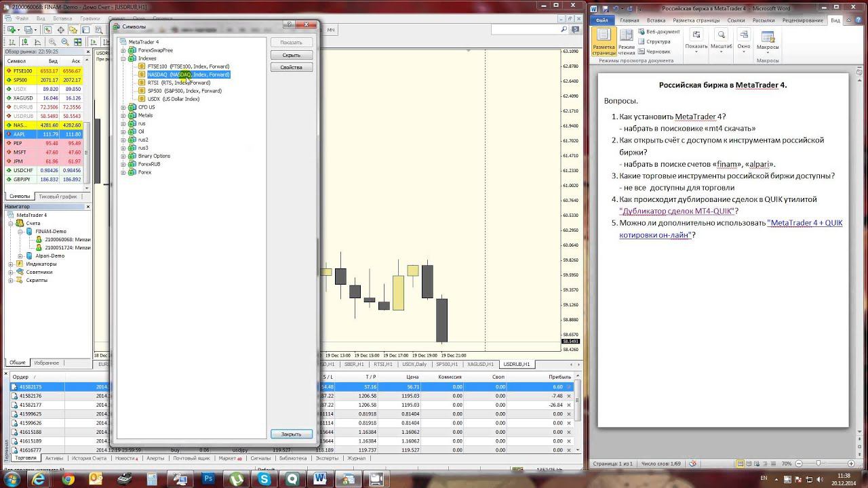
Task: Switch to Reading mode in Word ribbon
Action: (x=626, y=41)
